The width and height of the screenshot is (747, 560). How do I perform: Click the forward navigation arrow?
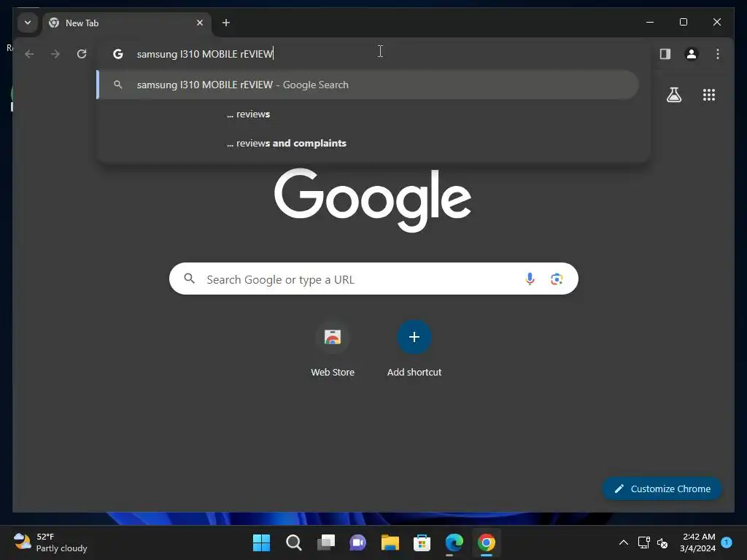pos(55,54)
